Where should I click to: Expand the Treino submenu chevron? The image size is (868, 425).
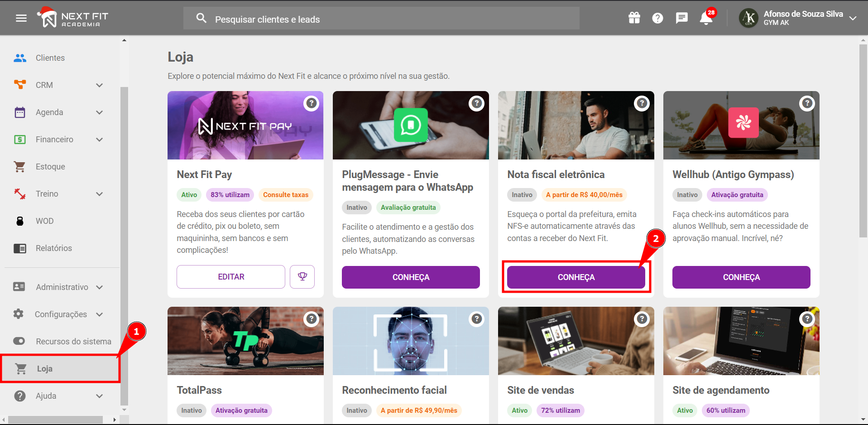100,194
